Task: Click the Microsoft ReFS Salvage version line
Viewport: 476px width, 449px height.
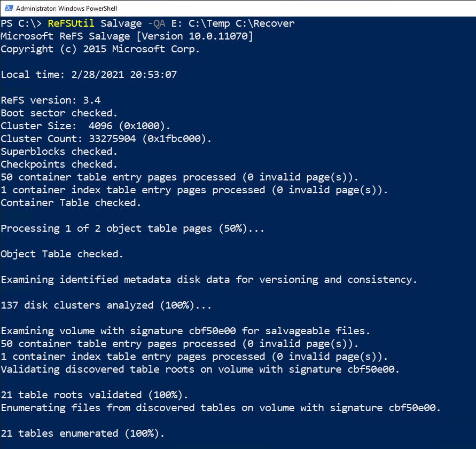Action: (127, 36)
